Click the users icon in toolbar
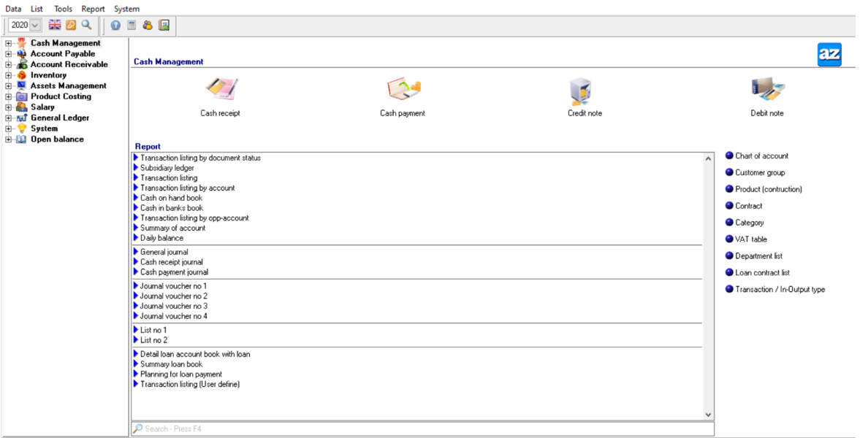 pyautogui.click(x=148, y=25)
